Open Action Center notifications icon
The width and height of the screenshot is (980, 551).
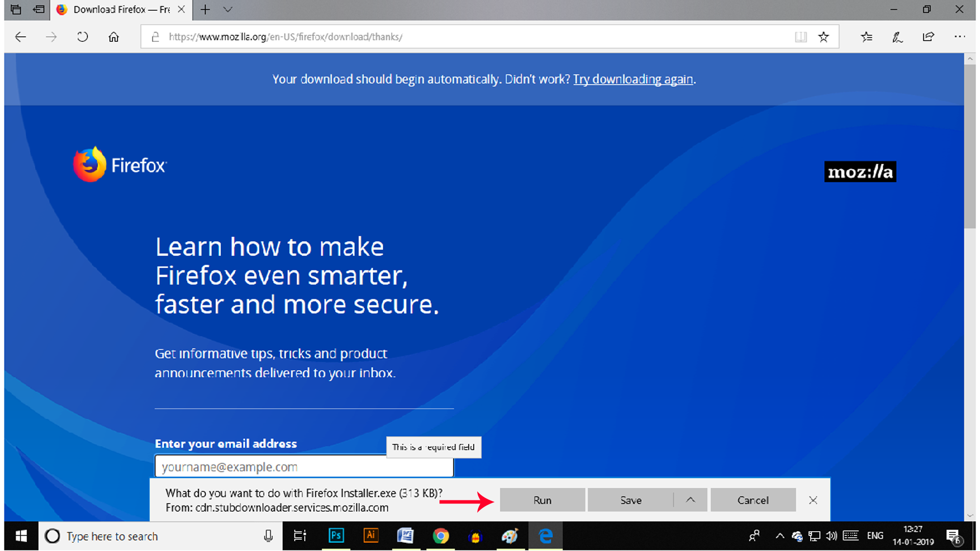tap(954, 537)
